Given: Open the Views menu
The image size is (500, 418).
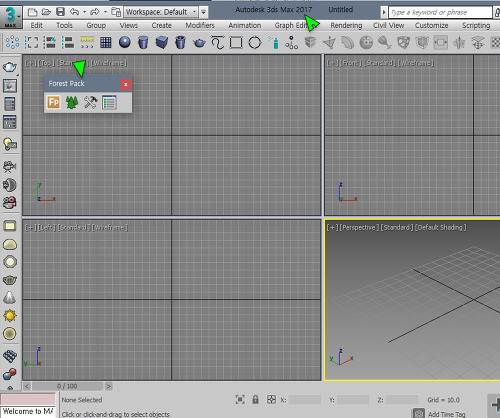Looking at the screenshot, I should (x=129, y=25).
